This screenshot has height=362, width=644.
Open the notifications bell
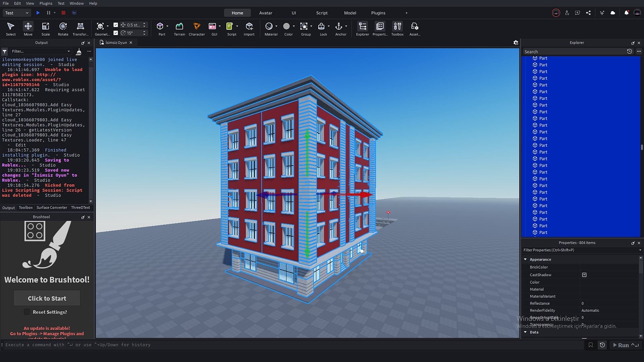click(x=627, y=13)
